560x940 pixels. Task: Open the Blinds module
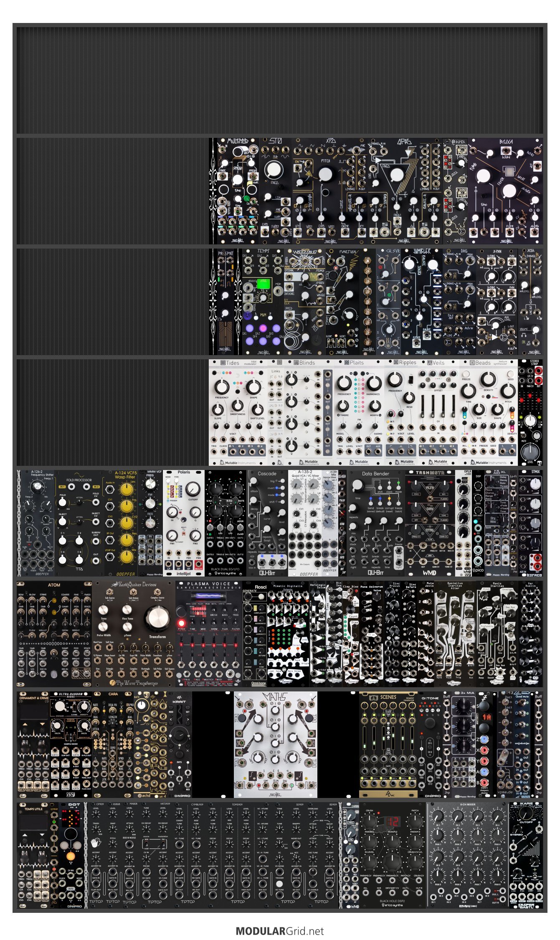[309, 412]
